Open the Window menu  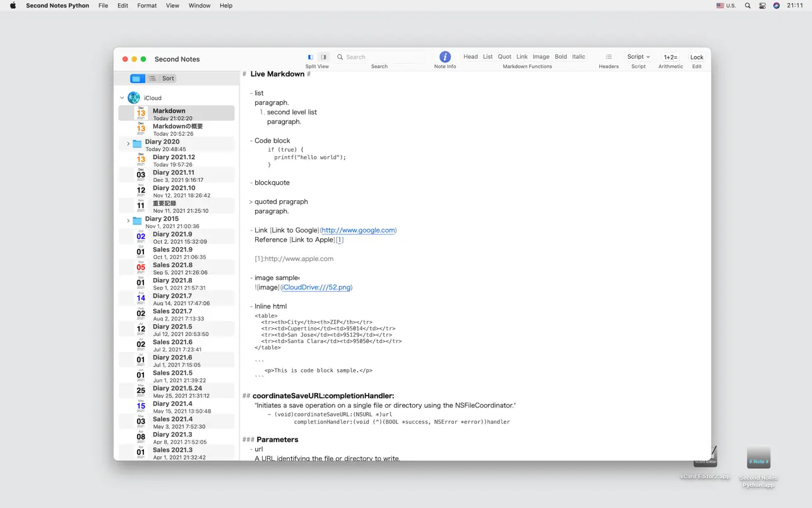coord(199,6)
